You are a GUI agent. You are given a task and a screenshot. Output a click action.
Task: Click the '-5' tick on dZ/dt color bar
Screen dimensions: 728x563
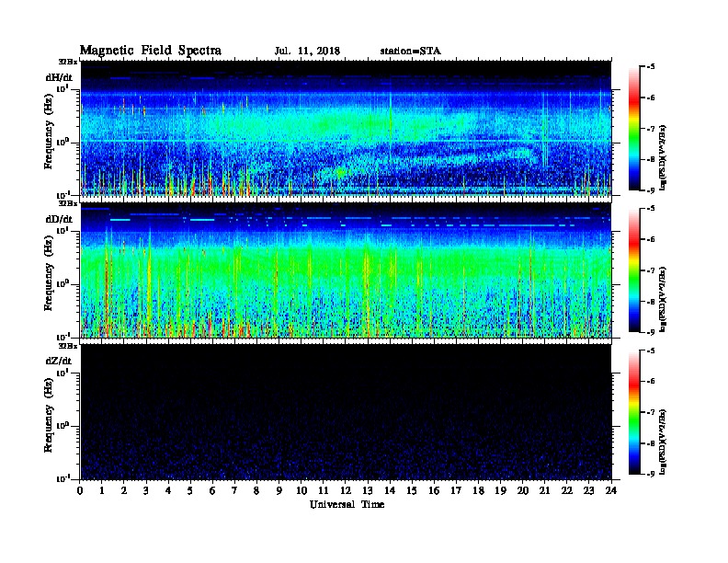tap(651, 350)
